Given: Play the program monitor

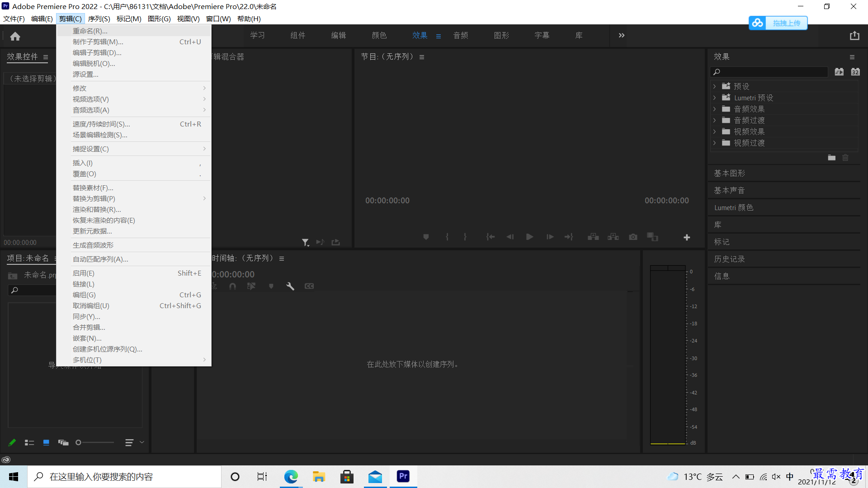Looking at the screenshot, I should [x=529, y=237].
